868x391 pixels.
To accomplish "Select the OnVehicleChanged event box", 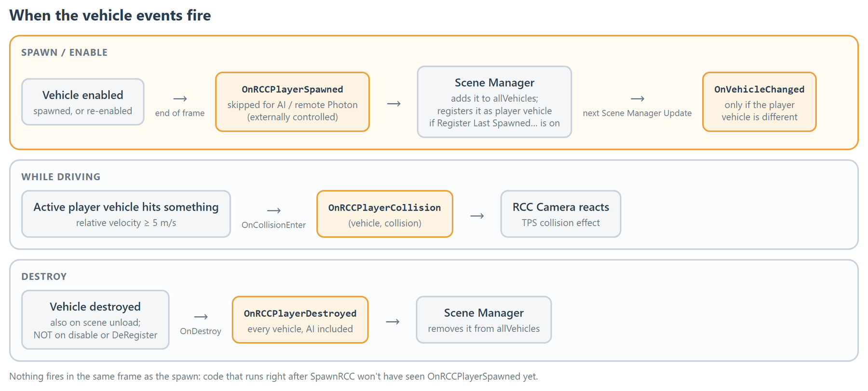I will point(759,102).
